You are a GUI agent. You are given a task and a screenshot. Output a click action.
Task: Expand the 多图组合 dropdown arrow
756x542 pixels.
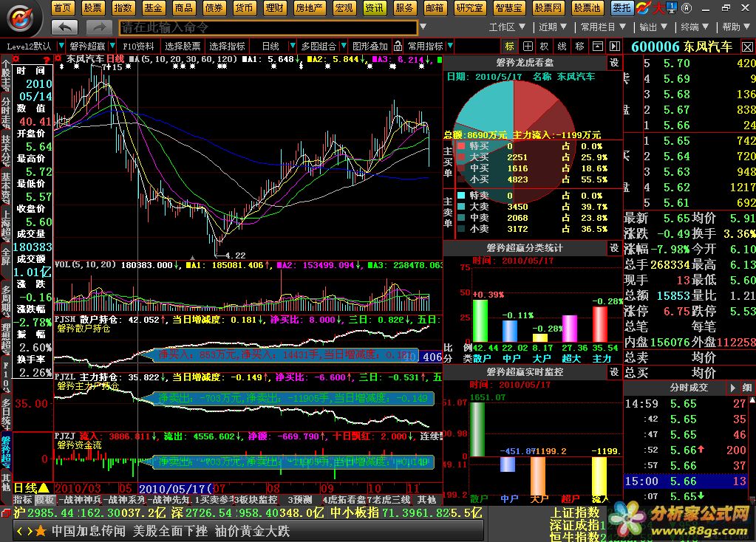[x=344, y=47]
